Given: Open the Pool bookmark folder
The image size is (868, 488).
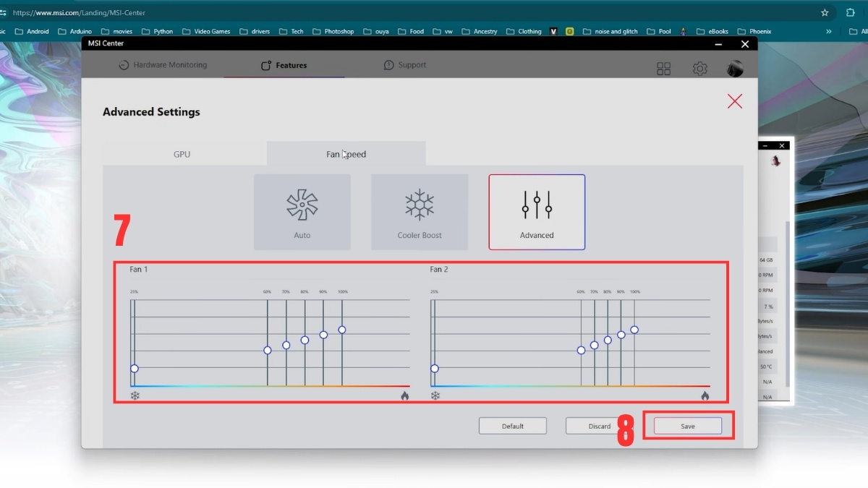Looking at the screenshot, I should tap(659, 31).
